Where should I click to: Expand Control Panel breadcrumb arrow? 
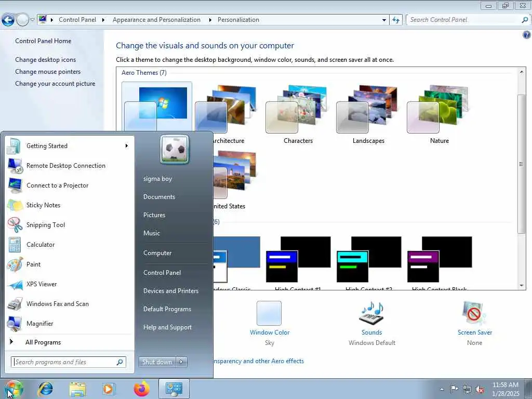point(103,20)
